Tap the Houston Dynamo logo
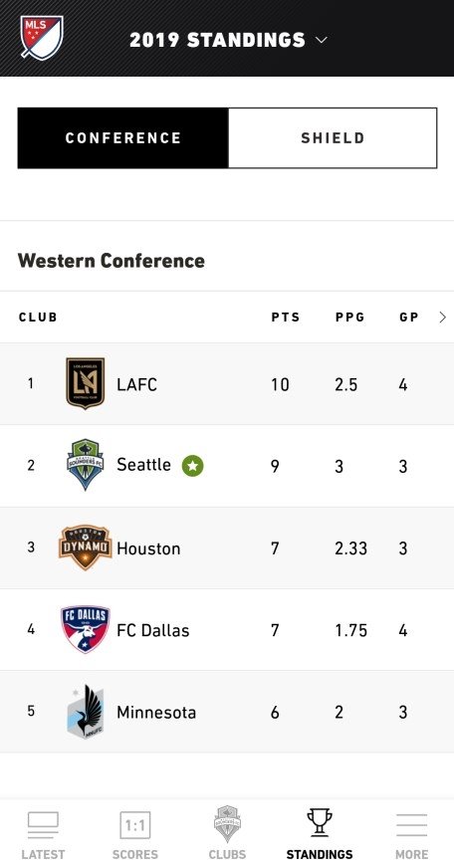This screenshot has width=454, height=868. point(86,547)
